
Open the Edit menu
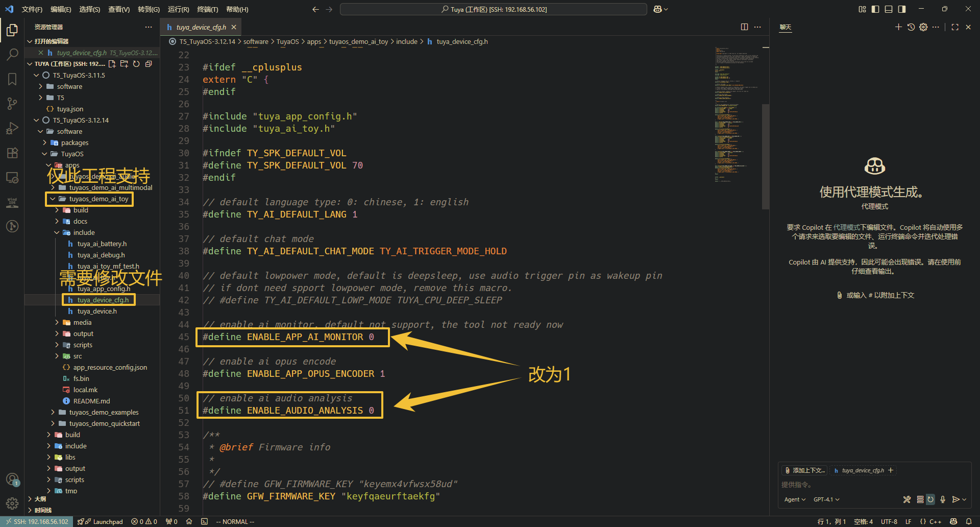[61, 9]
